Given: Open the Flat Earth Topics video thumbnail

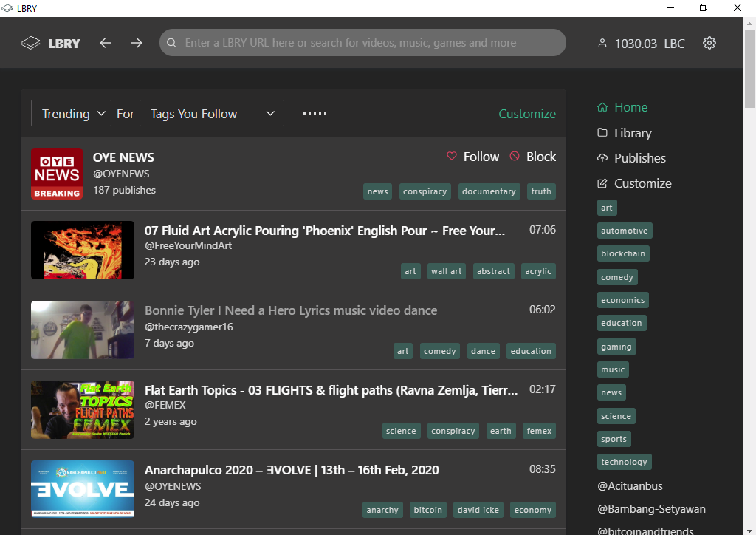Looking at the screenshot, I should tap(83, 409).
